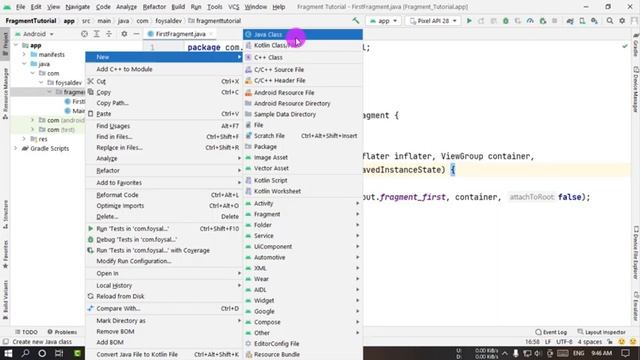Click Add C++ to Module
This screenshot has height=360, width=640.
coord(164,69)
